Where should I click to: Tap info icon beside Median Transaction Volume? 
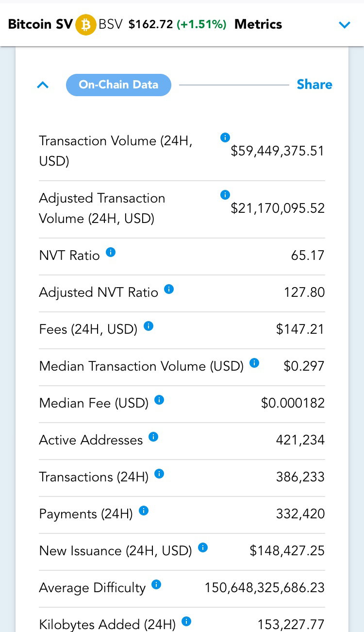tap(254, 363)
